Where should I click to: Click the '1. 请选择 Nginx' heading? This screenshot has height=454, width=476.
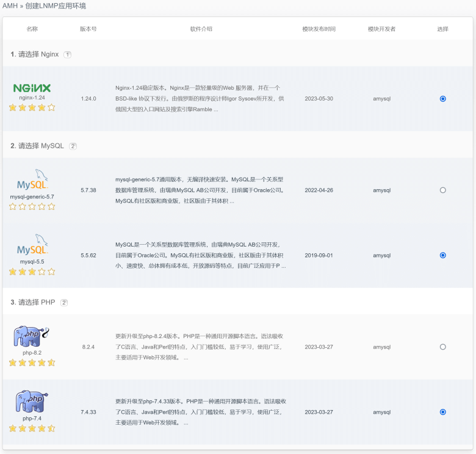[35, 54]
